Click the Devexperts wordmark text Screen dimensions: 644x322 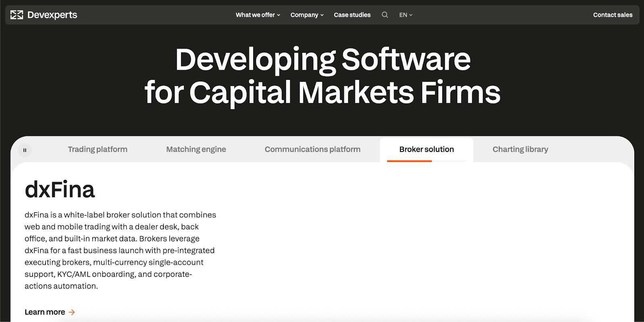tap(52, 15)
